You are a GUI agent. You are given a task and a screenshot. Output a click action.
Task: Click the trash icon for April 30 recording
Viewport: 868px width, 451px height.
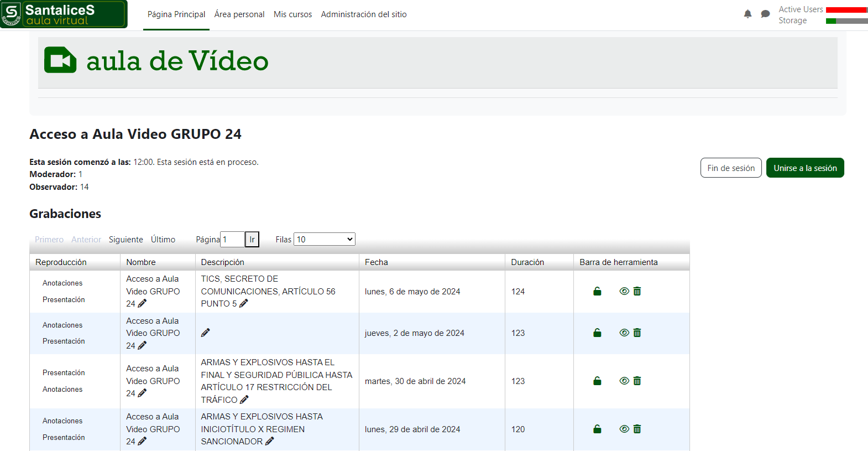click(637, 381)
